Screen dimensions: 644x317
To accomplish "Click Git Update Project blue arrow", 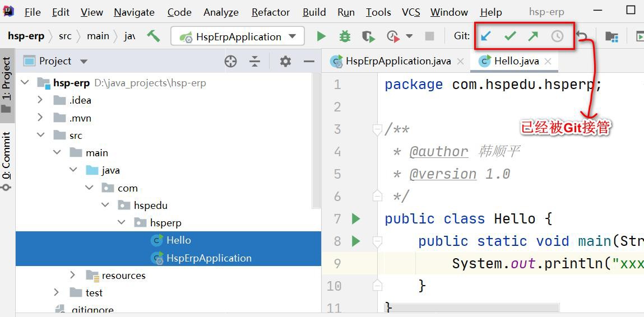I will [486, 36].
